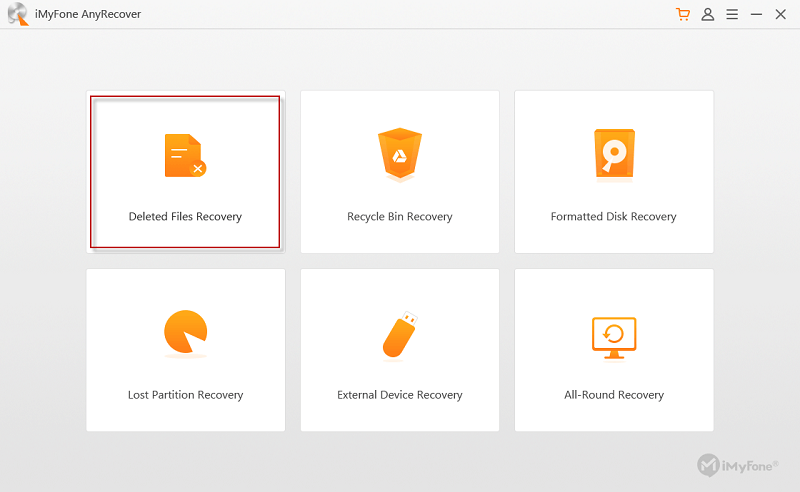Open the hamburger menu in title bar
The width and height of the screenshot is (800, 492).
[x=732, y=14]
